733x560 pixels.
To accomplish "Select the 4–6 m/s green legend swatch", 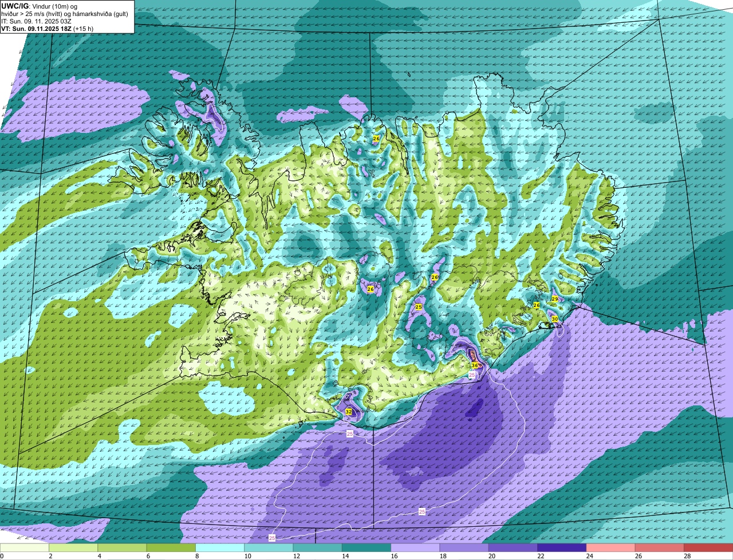I will [x=122, y=547].
